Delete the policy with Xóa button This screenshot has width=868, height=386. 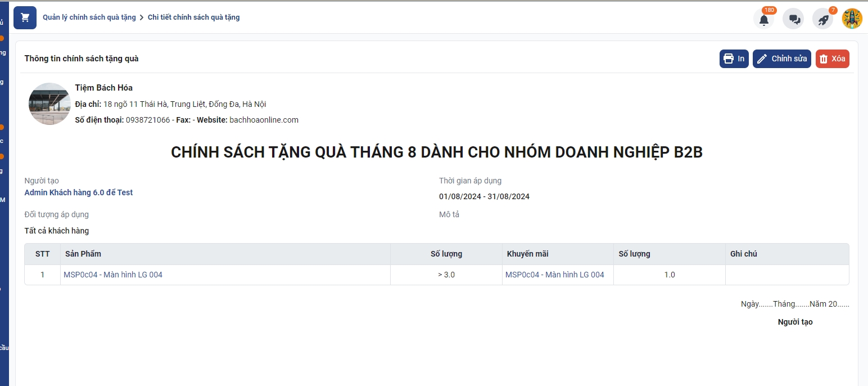pyautogui.click(x=832, y=59)
